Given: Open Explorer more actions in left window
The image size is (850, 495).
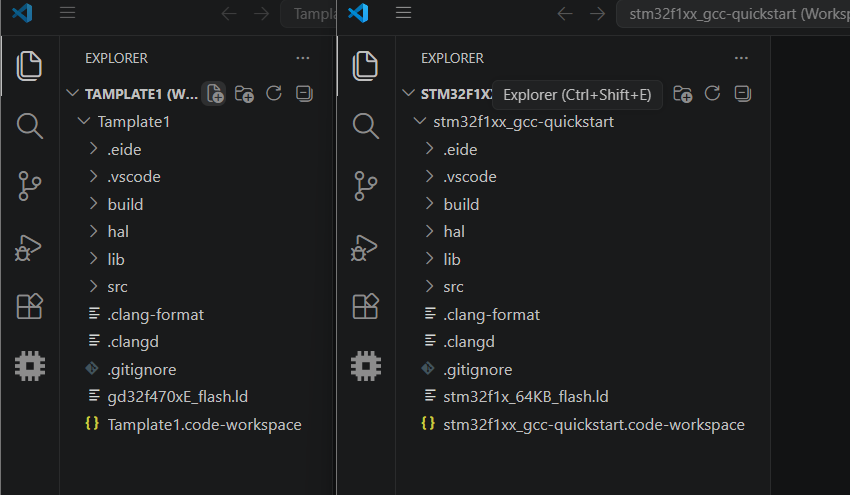Looking at the screenshot, I should (302, 58).
